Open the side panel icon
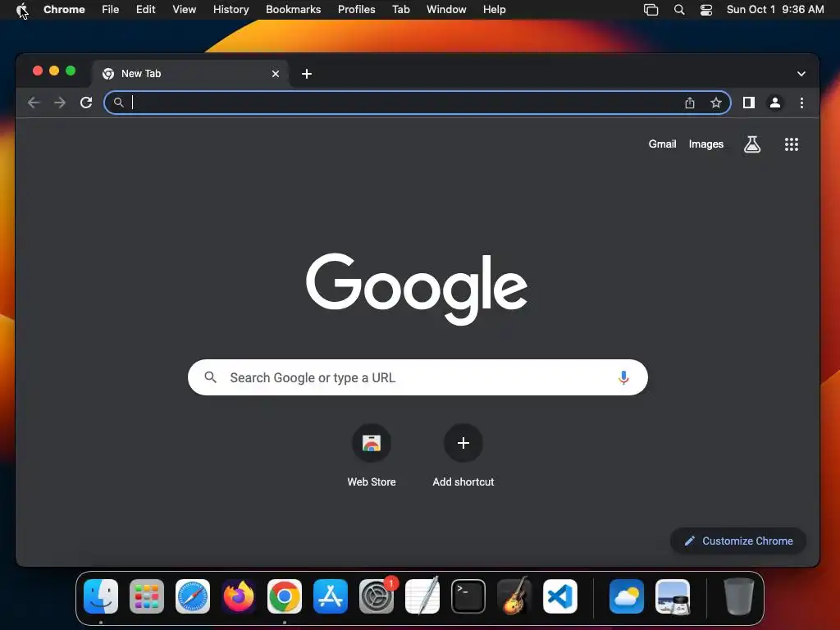This screenshot has width=840, height=630. click(x=748, y=103)
